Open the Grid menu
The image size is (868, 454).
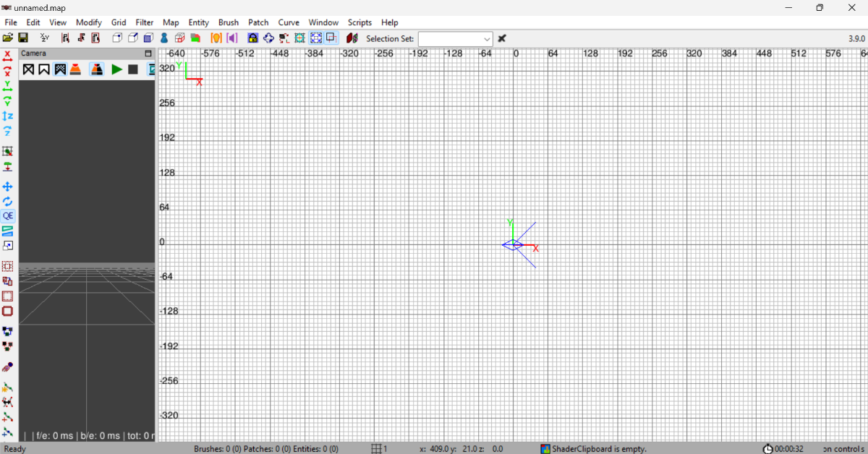click(x=119, y=22)
